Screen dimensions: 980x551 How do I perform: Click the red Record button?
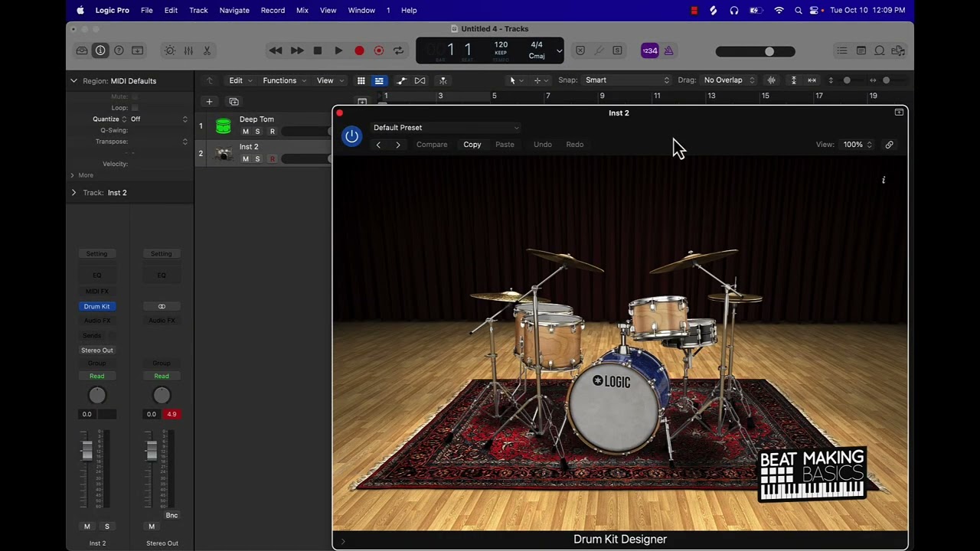point(359,51)
